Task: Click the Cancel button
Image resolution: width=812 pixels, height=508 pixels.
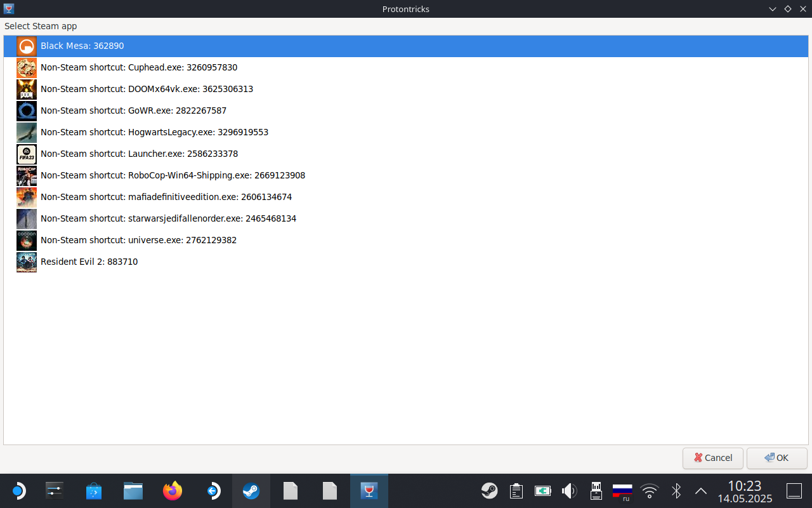Action: pyautogui.click(x=713, y=458)
